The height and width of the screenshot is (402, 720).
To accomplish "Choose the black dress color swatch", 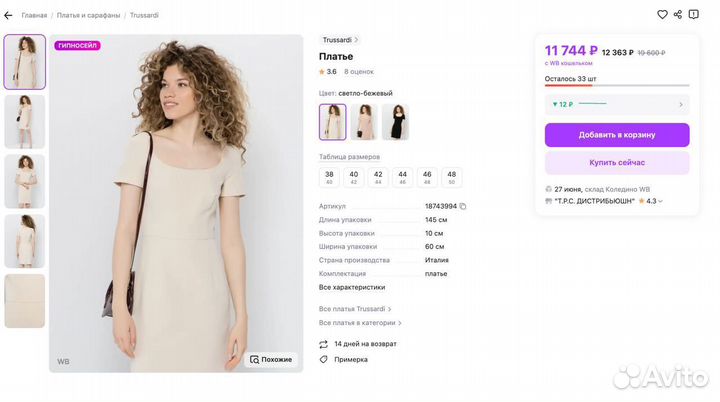I will [x=395, y=122].
